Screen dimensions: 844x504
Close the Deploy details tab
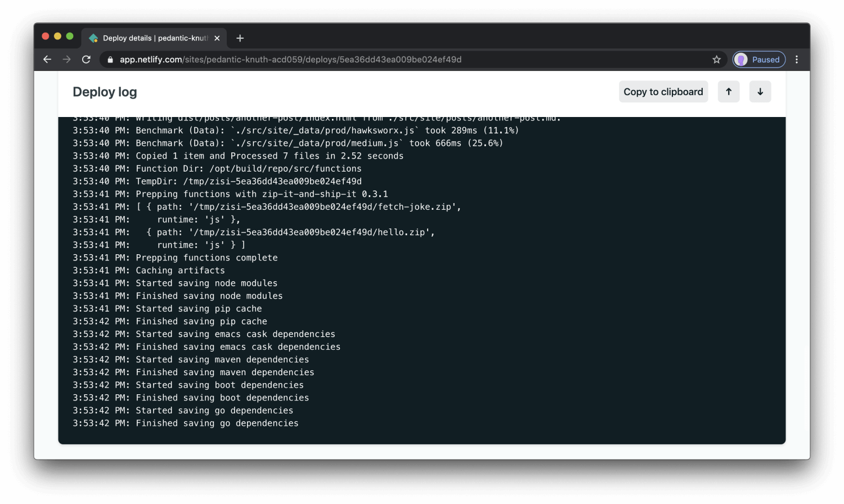pyautogui.click(x=217, y=38)
